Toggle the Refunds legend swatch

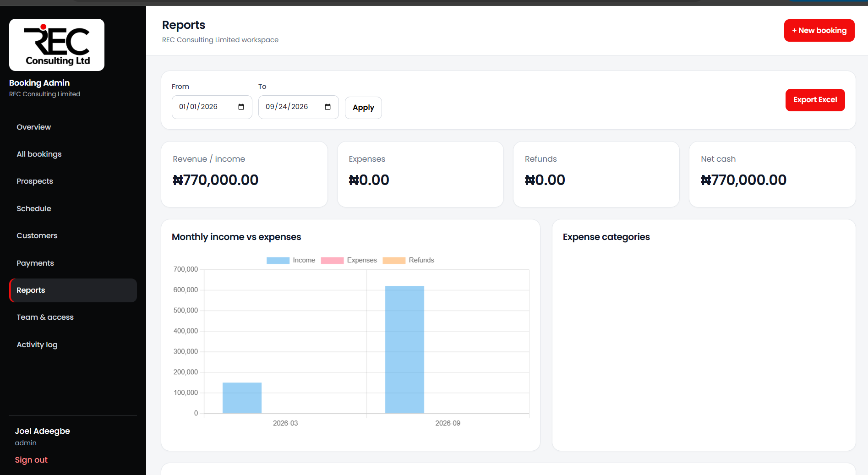click(394, 260)
